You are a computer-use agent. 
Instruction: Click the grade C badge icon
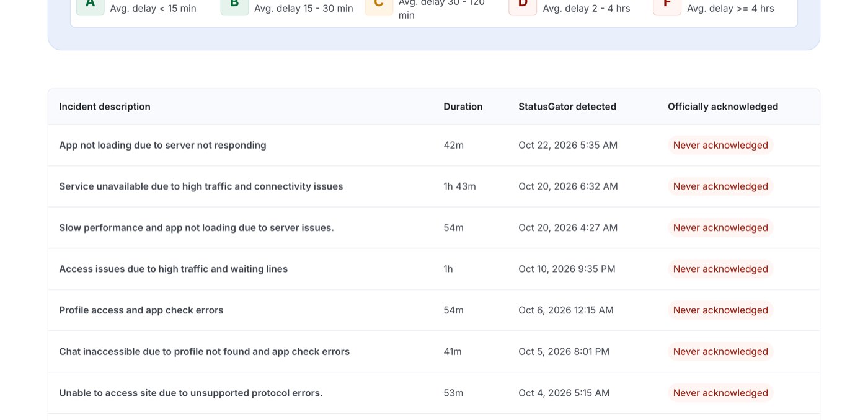point(379,6)
